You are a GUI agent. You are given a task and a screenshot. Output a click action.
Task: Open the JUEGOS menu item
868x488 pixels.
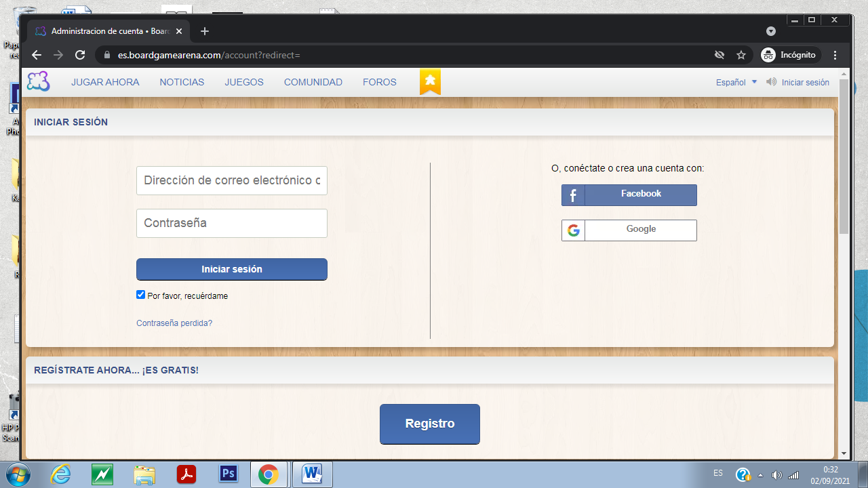(x=244, y=82)
